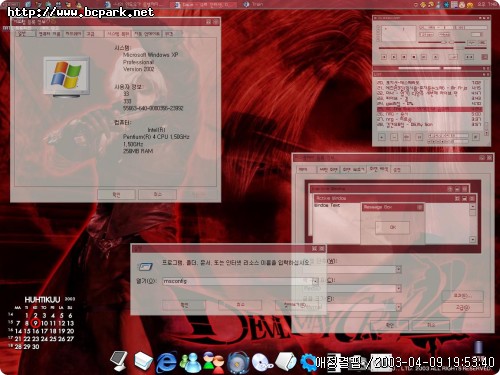Expand the Windows and buttons style dropdown
This screenshot has height=375, width=500.
coord(399,269)
